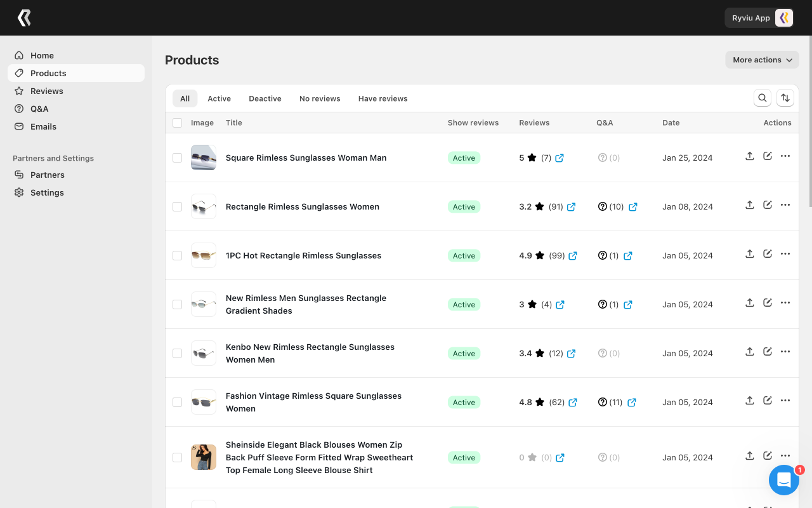Viewport: 812px width, 508px height.
Task: Open the product search icon
Action: pos(763,98)
